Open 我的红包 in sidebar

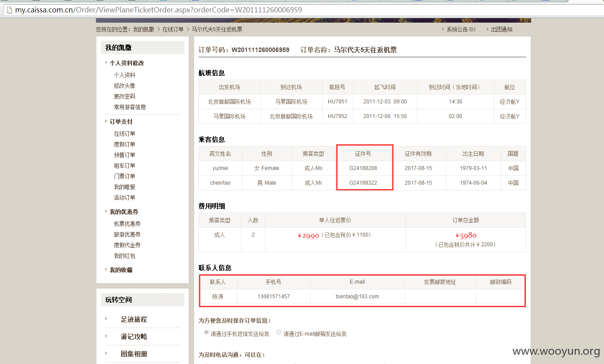tap(124, 256)
